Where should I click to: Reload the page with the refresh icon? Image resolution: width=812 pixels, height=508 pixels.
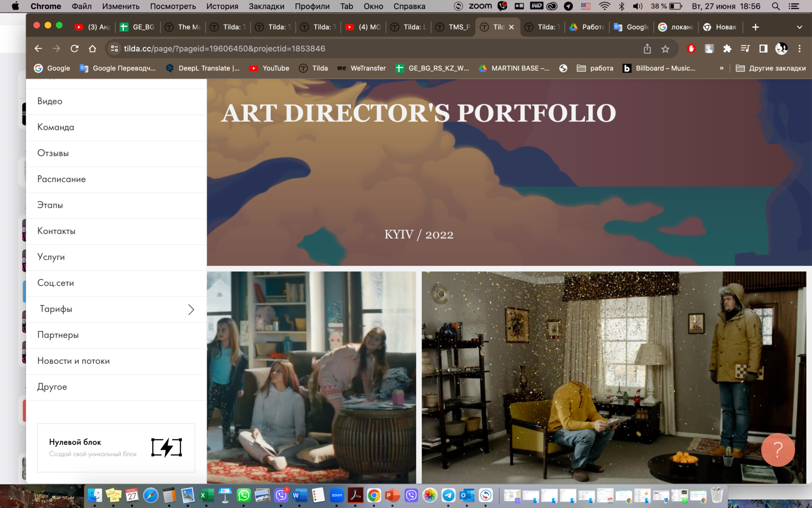pos(74,48)
